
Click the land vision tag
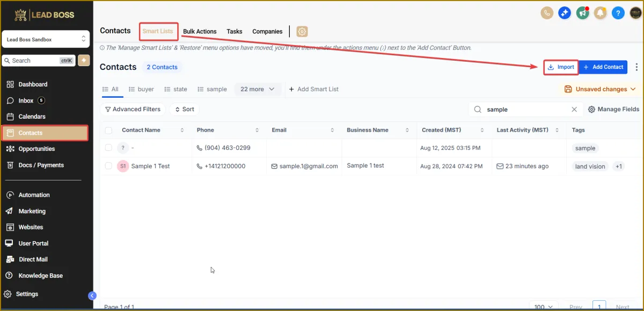coord(590,167)
